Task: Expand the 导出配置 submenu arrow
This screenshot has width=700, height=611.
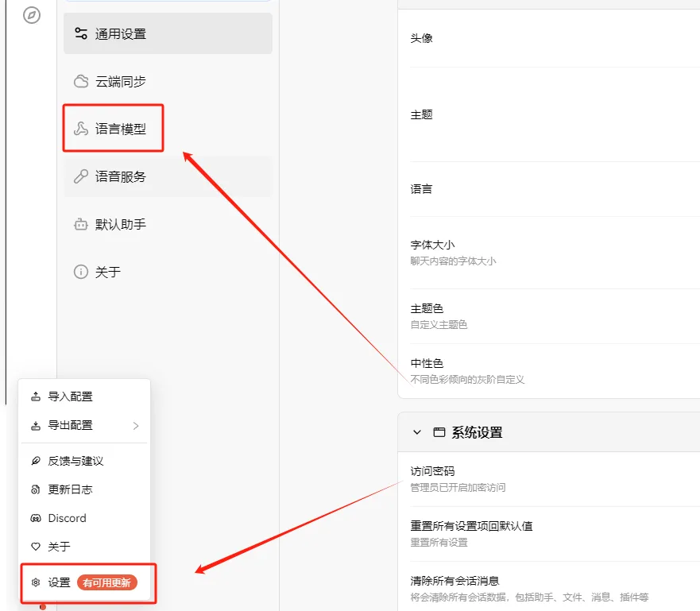Action: click(136, 426)
